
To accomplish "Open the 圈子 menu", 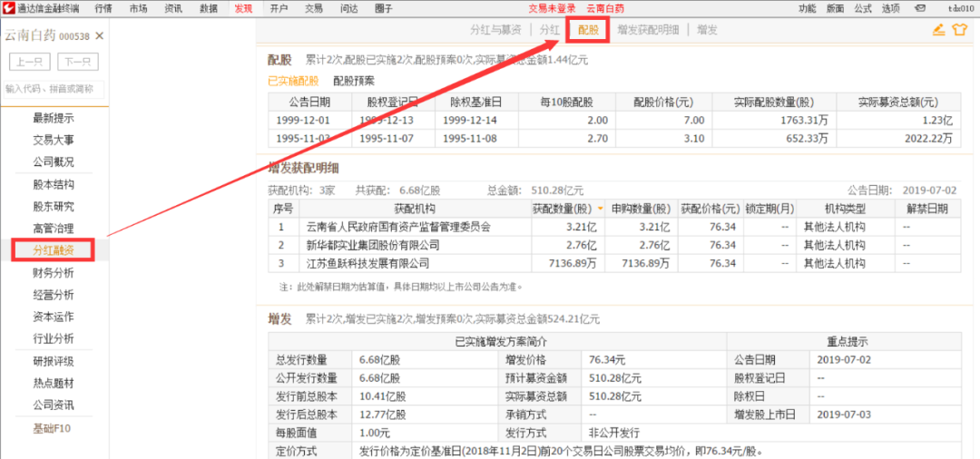I will pos(384,8).
